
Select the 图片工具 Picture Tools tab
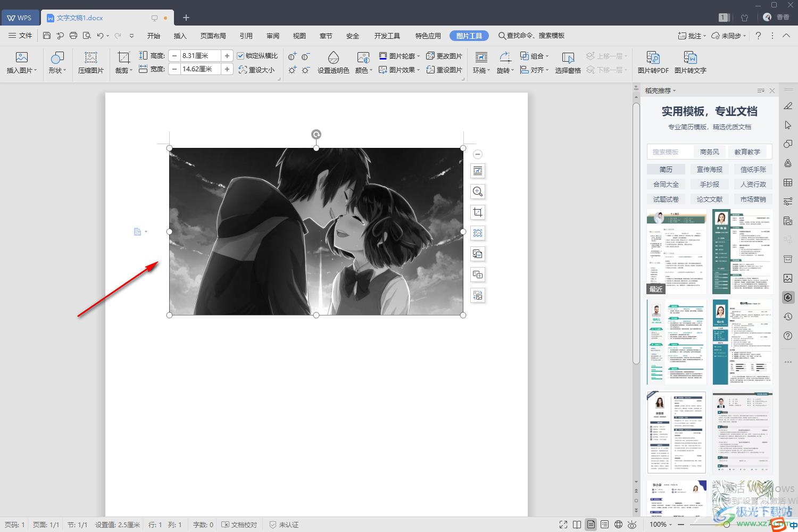pyautogui.click(x=469, y=36)
